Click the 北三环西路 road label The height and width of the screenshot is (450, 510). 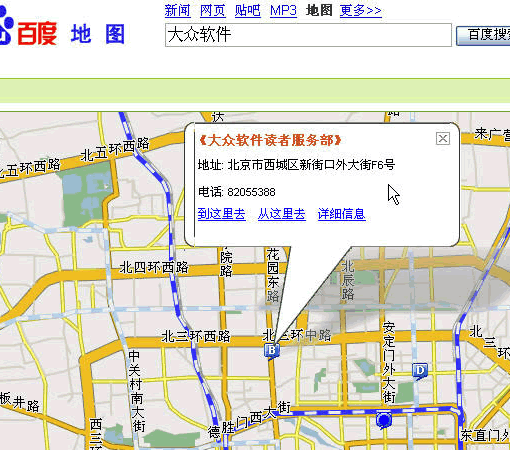click(x=196, y=336)
